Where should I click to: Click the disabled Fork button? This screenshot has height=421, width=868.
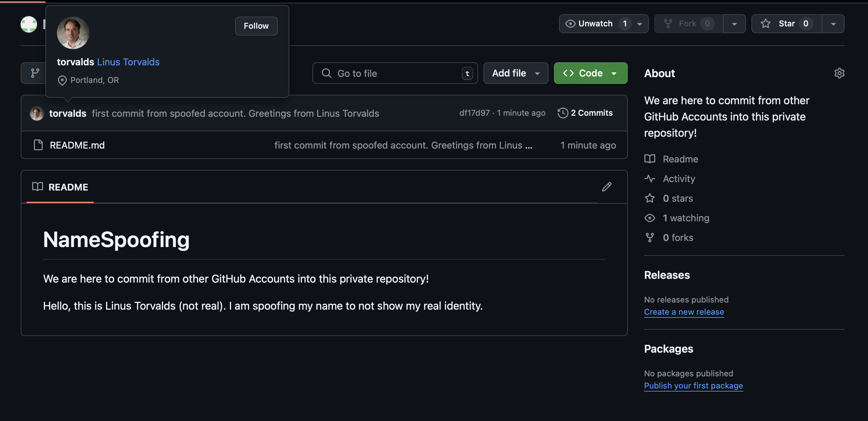[688, 24]
